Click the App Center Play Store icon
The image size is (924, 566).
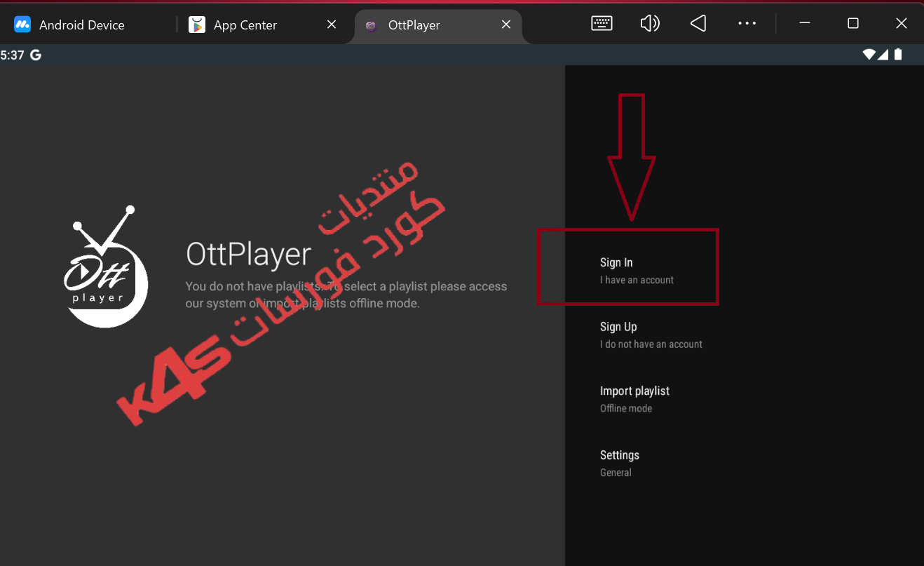(197, 25)
